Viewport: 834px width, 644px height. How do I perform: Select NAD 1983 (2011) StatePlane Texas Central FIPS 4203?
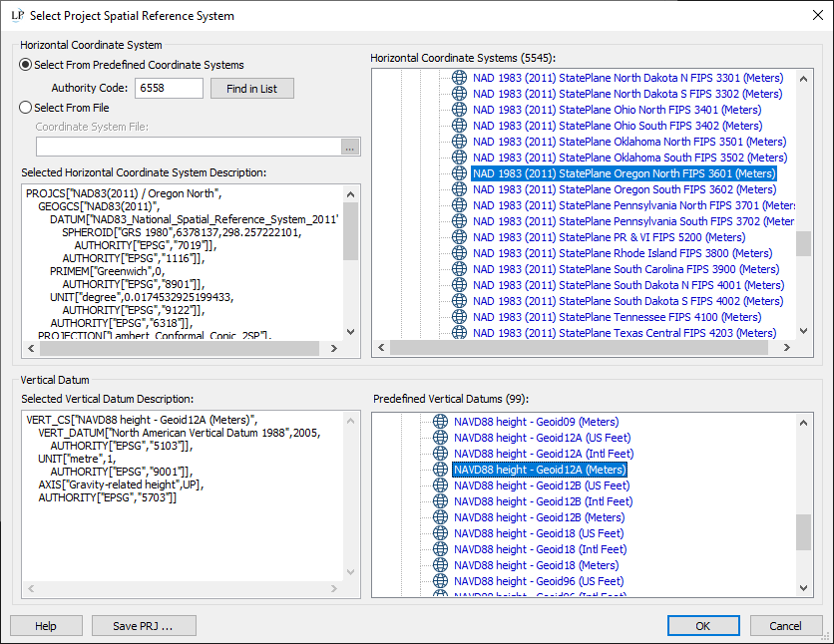coord(625,333)
